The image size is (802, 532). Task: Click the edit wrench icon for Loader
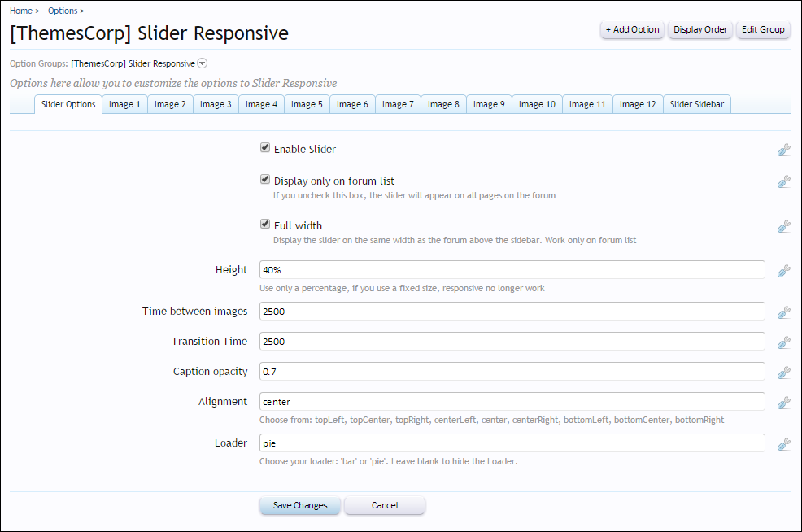point(783,444)
